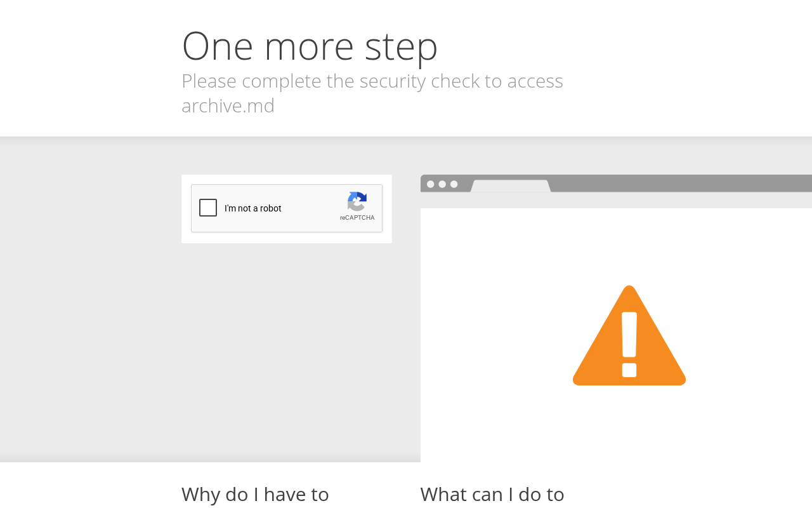
Task: Click the reCAPTCHA swirl arrows logo
Action: pos(357,201)
